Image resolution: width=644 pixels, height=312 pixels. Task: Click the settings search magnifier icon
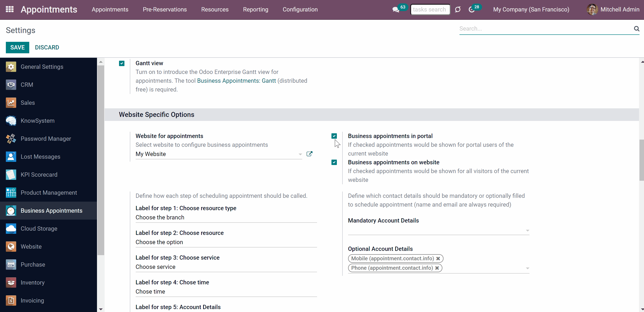pos(637,29)
